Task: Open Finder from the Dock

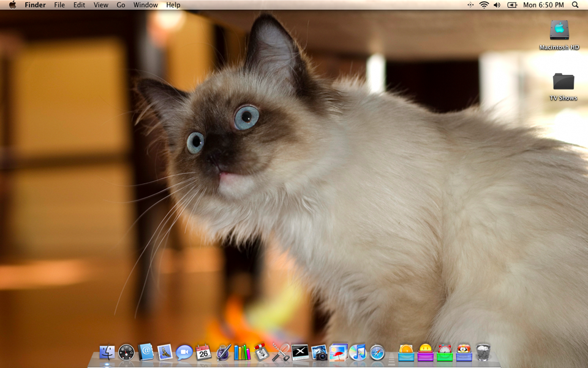Action: 107,353
